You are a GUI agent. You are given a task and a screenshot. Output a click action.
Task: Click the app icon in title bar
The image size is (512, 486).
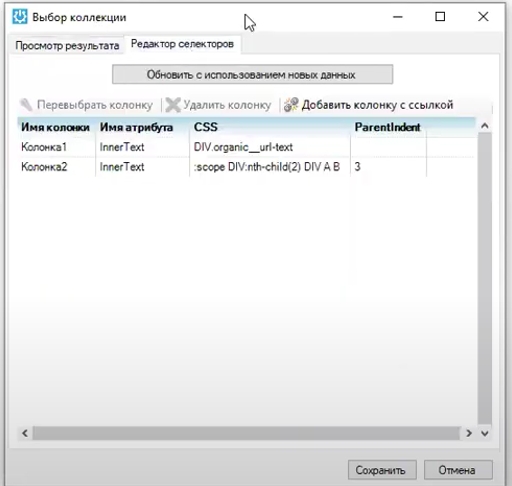[20, 17]
